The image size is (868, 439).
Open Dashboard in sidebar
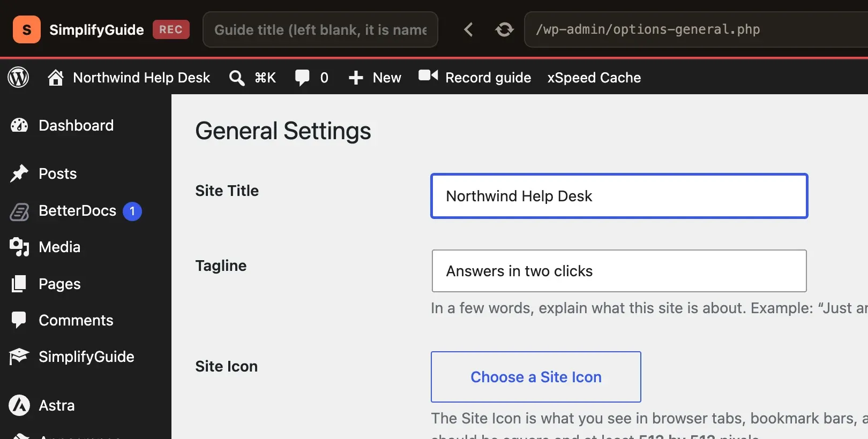[x=76, y=125]
